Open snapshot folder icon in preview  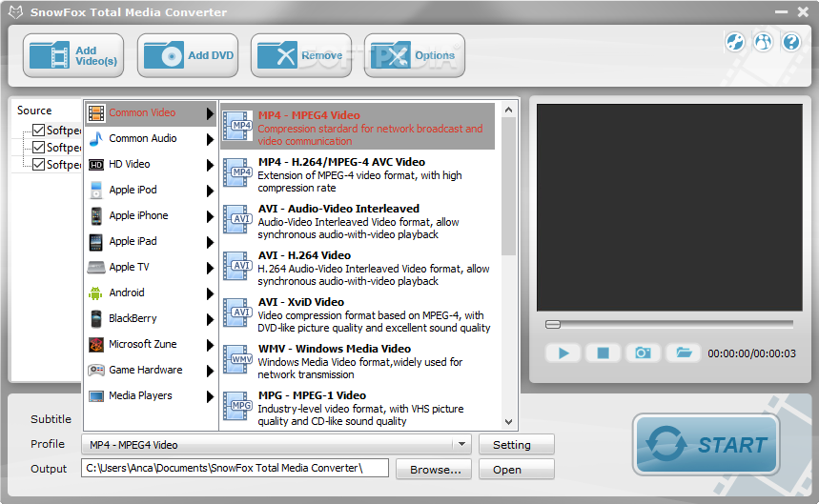(684, 353)
